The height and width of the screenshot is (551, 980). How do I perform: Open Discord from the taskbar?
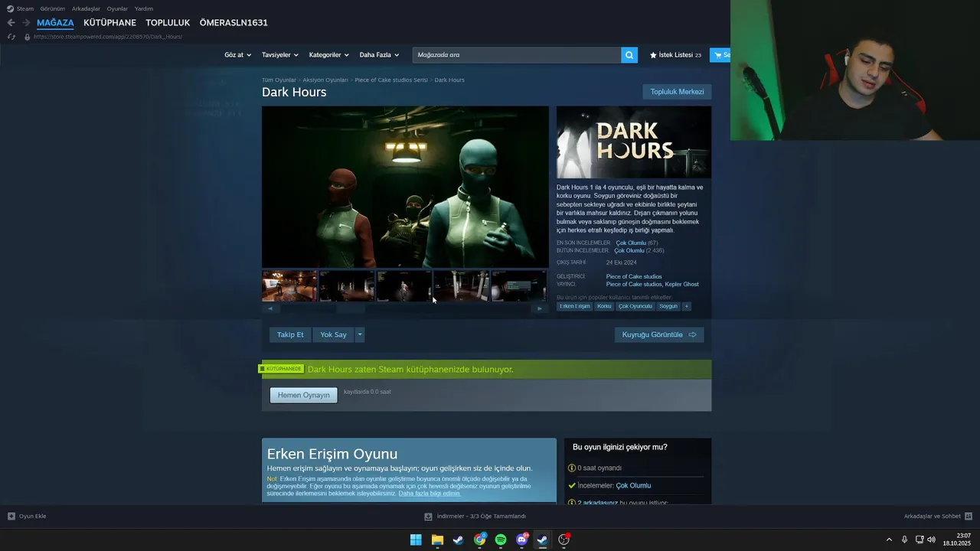(x=522, y=540)
